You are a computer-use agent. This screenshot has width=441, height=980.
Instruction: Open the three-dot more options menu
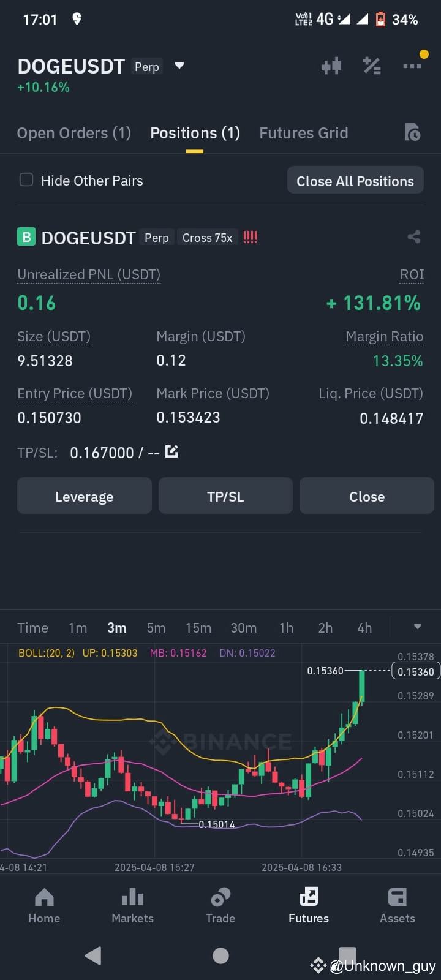412,66
